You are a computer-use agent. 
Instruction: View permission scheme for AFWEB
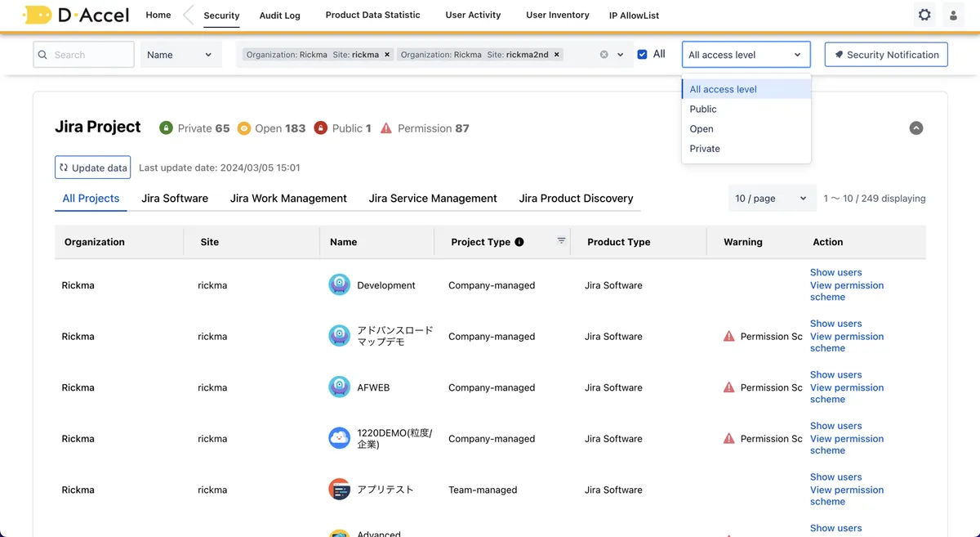click(847, 393)
